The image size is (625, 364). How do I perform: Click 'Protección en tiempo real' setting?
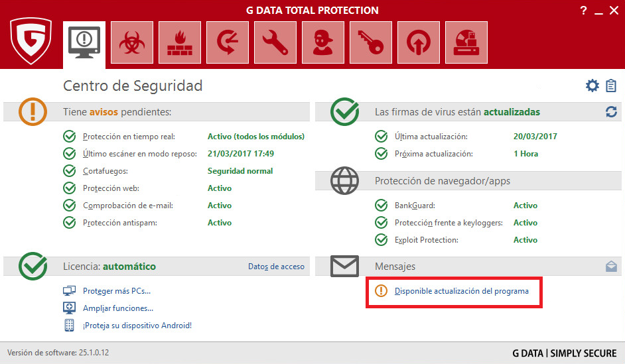point(129,137)
